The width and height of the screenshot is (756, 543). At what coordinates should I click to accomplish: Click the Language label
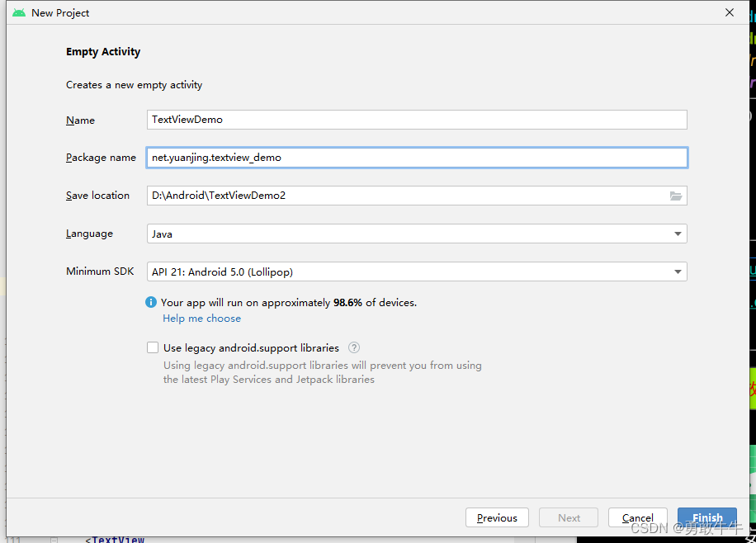89,234
